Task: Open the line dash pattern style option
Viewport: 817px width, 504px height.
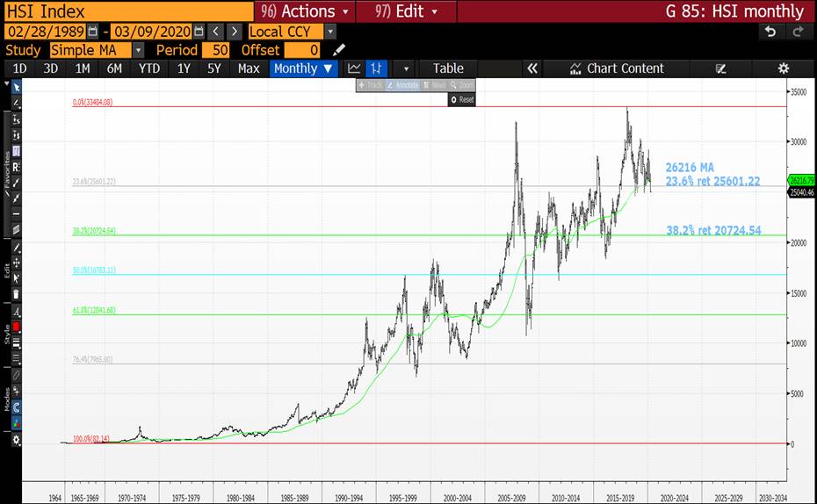Action: (16, 359)
